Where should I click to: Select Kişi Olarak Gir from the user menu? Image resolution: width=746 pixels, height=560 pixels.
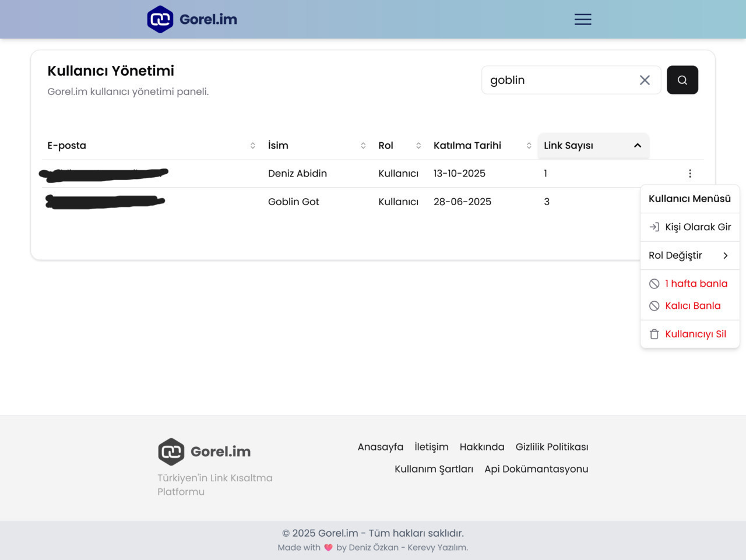[x=698, y=227]
